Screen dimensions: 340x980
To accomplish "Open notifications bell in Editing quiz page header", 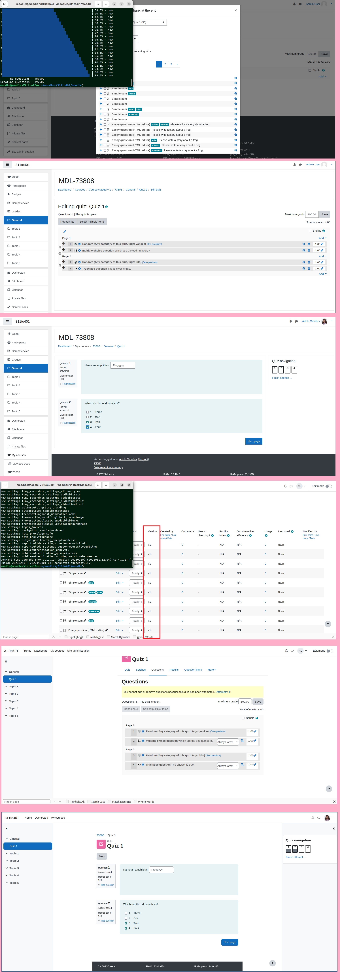I will point(294,164).
